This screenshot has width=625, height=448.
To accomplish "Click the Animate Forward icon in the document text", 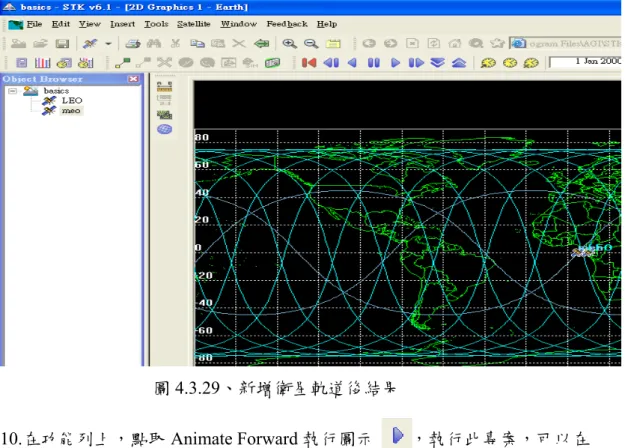I will (397, 435).
